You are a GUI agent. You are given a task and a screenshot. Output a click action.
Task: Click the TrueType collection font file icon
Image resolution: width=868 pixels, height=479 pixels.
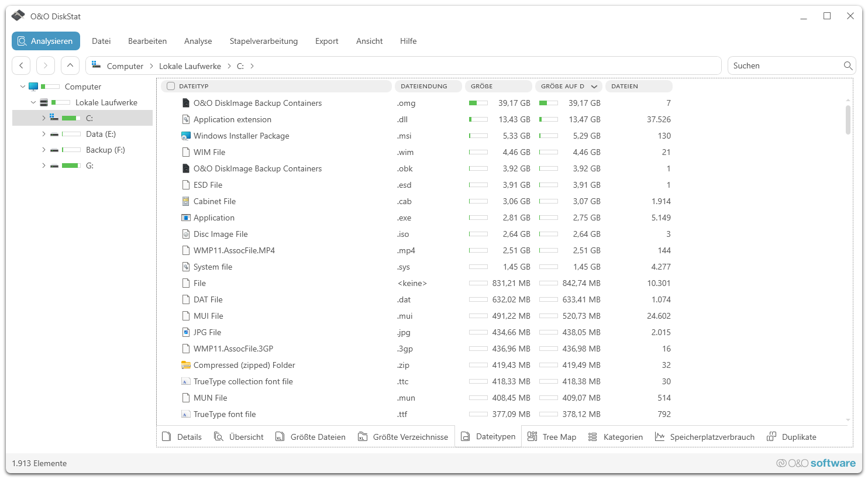coord(186,381)
